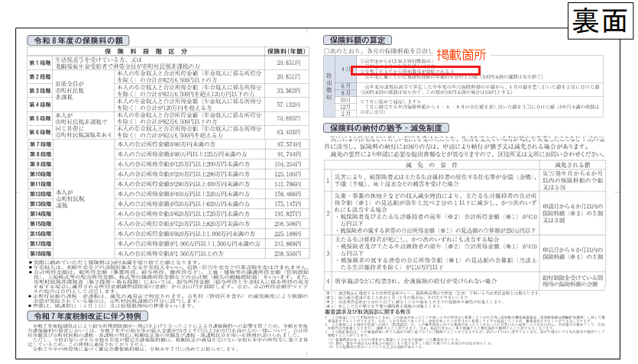The height and width of the screenshot is (364, 638).
Task: Click the 10月 month cell
Action: click(x=346, y=100)
